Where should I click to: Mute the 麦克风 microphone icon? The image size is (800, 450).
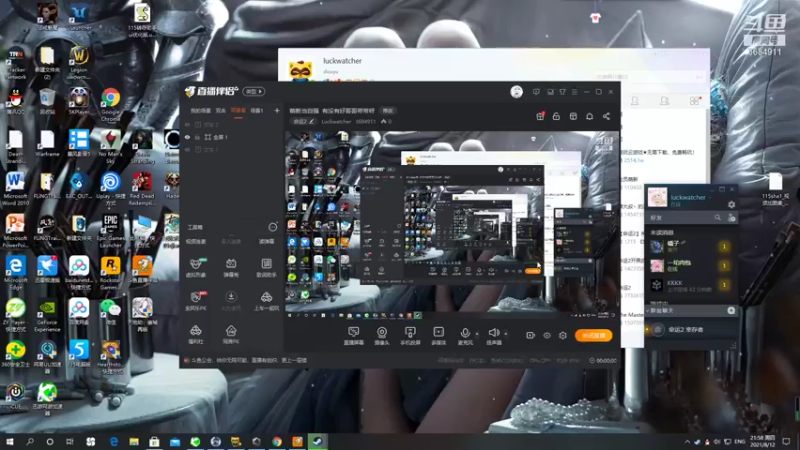coord(465,334)
